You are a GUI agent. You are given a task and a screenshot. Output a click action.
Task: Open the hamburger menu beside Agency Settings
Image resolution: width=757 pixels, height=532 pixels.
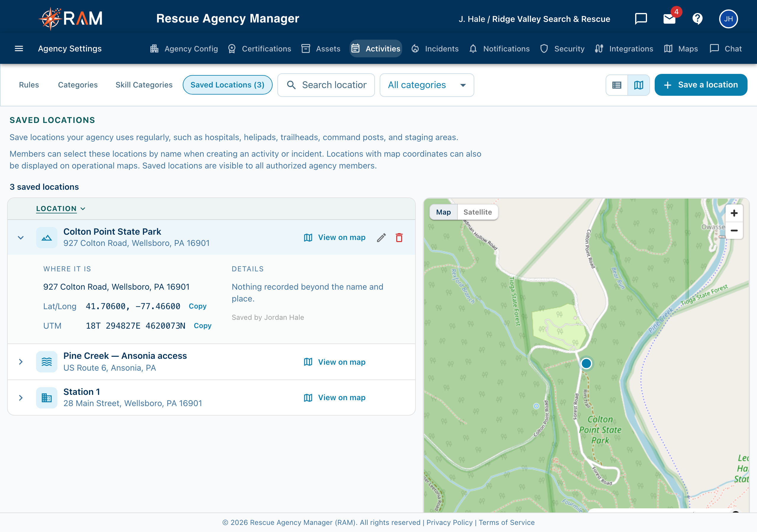pos(19,48)
